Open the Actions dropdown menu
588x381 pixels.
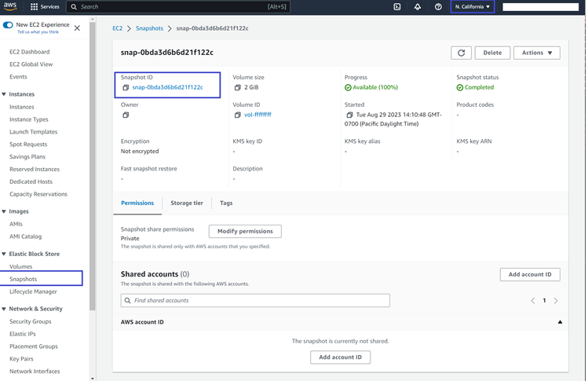[537, 53]
